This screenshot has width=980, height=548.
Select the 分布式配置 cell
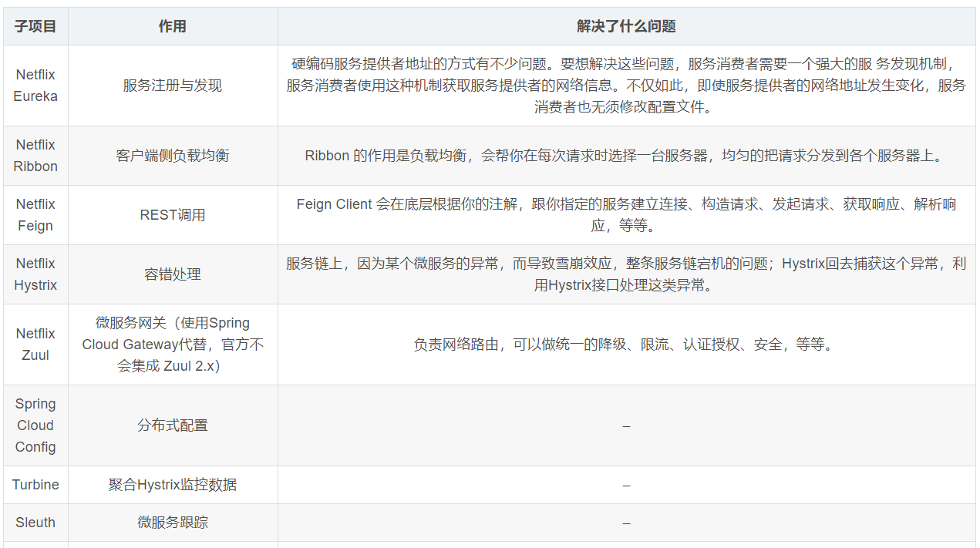tap(173, 425)
